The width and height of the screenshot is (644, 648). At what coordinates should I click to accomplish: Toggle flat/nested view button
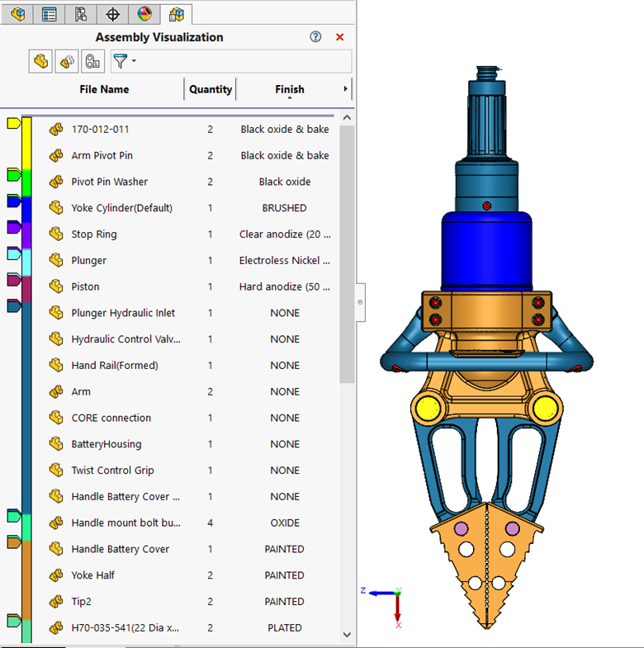40,62
